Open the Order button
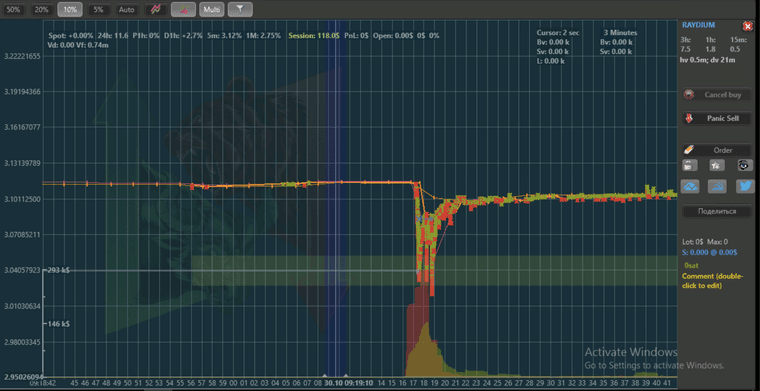The width and height of the screenshot is (760, 391). [717, 150]
